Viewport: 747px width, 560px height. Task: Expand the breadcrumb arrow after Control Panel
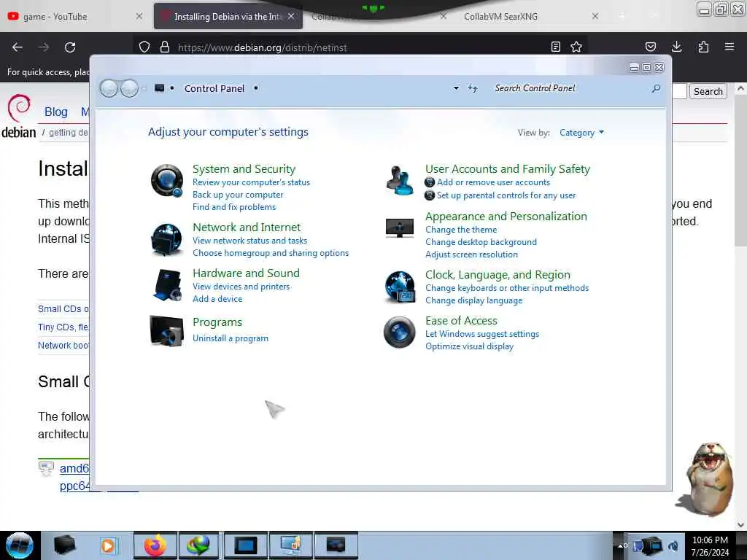click(x=256, y=88)
